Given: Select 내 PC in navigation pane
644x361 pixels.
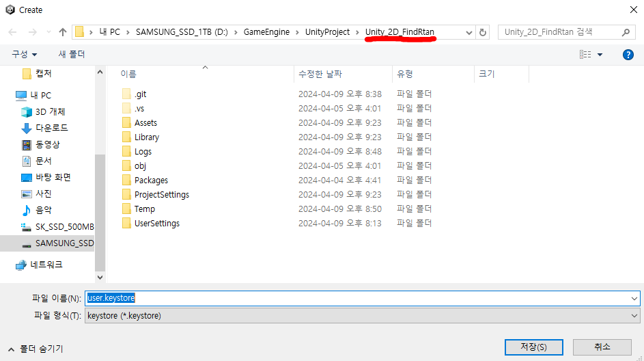Looking at the screenshot, I should tap(41, 96).
